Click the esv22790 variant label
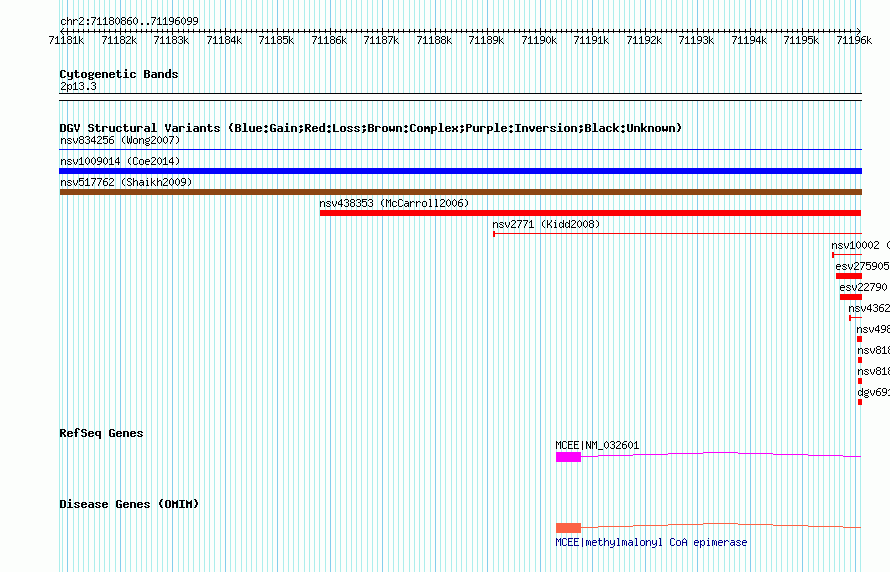 point(863,287)
